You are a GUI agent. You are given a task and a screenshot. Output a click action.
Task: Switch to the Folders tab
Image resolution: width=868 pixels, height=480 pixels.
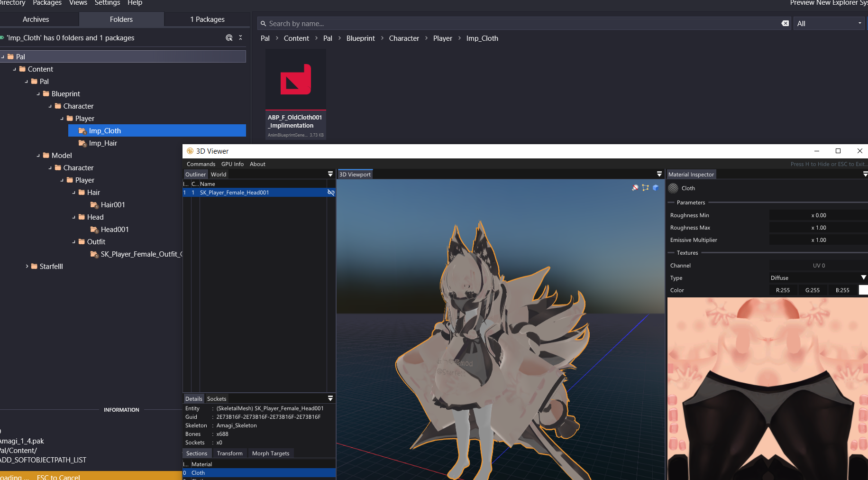click(121, 19)
